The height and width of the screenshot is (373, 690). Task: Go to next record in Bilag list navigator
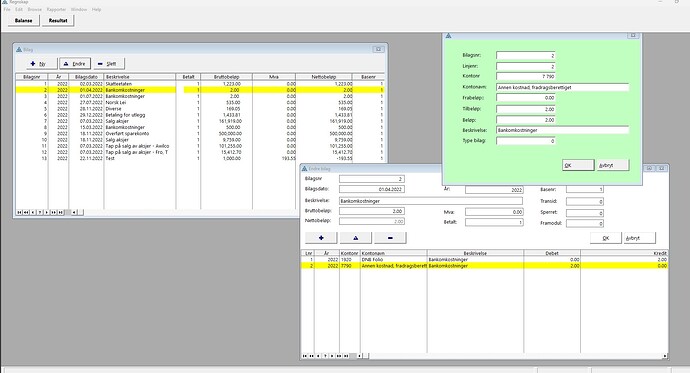47,212
